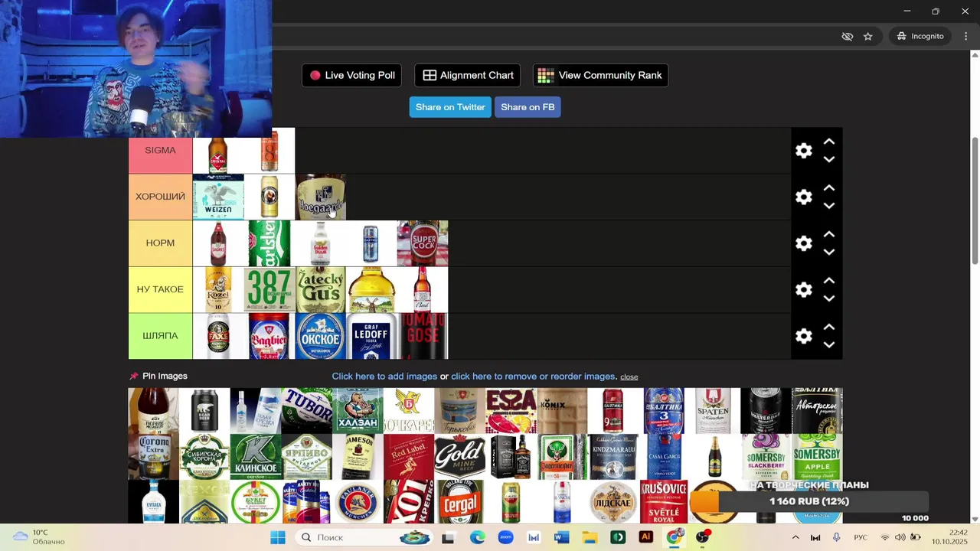
Task: Move НОРМ tier up with chevron
Action: [x=828, y=234]
